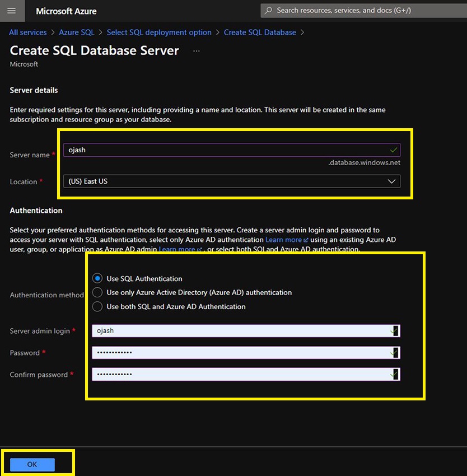Viewport: 467px width, 476px height.
Task: Go to All services breadcrumb
Action: click(x=28, y=32)
